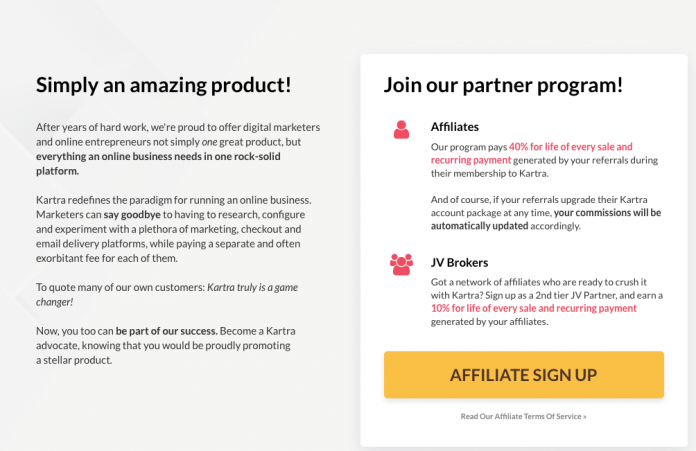Click the After years of hard work paragraph

(x=178, y=149)
